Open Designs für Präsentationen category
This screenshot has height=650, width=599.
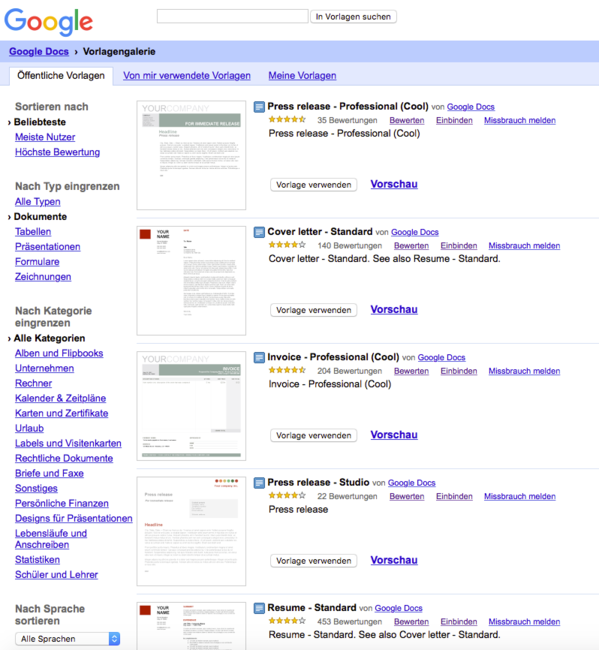pyautogui.click(x=74, y=519)
